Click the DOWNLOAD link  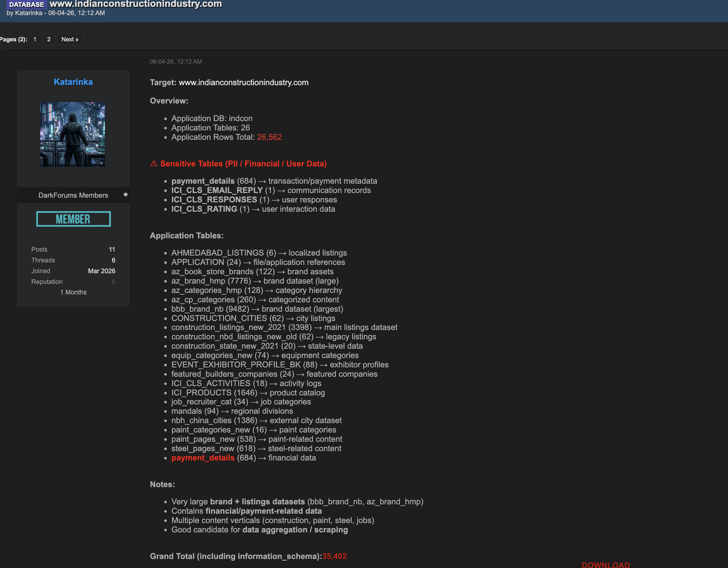click(x=606, y=565)
